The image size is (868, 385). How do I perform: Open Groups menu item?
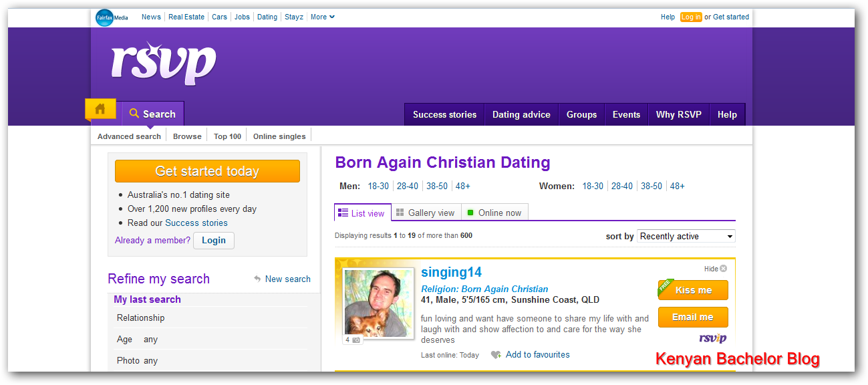tap(581, 114)
